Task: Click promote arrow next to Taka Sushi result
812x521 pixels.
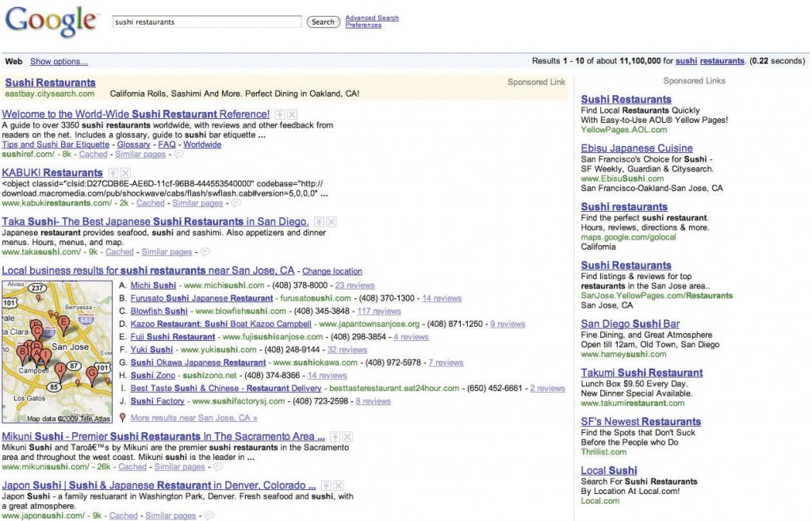Action: click(320, 222)
